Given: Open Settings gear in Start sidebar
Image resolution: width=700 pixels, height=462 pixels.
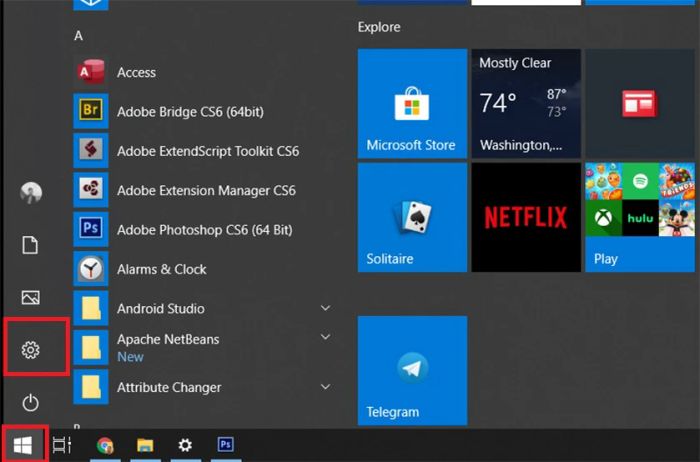Looking at the screenshot, I should pos(30,350).
